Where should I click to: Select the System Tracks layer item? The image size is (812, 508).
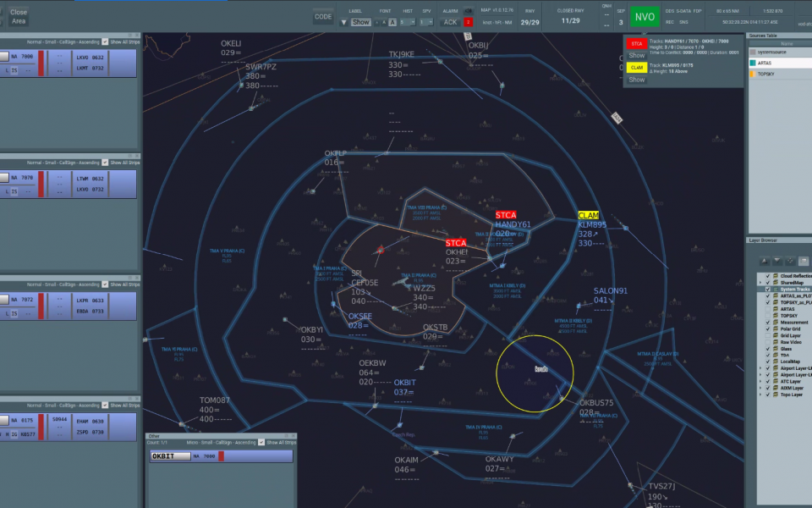coord(795,290)
